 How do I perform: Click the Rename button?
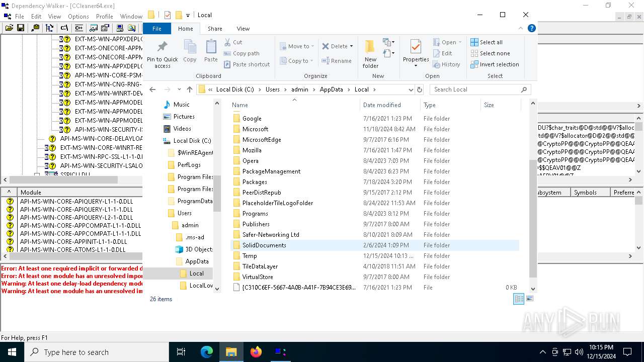coord(337,61)
